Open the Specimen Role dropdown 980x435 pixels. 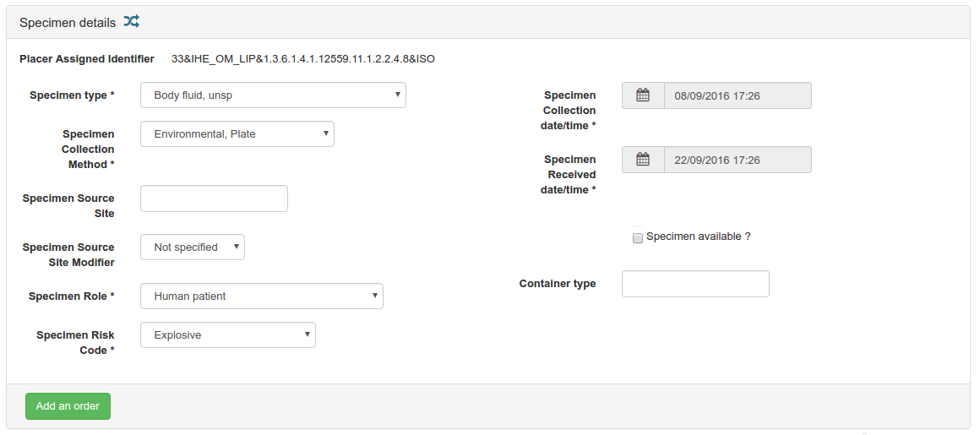261,296
